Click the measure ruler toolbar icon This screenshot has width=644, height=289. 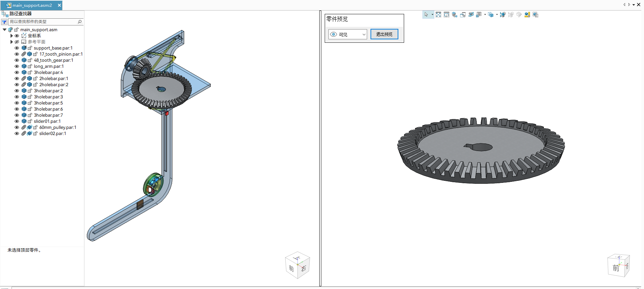pyautogui.click(x=527, y=15)
